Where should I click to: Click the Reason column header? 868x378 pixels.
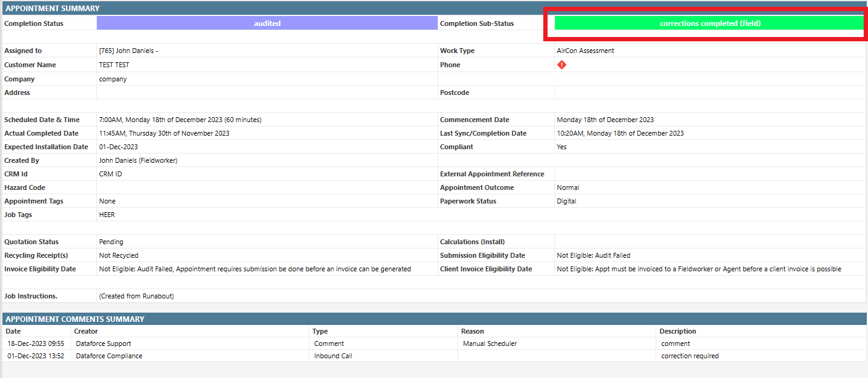[472, 331]
